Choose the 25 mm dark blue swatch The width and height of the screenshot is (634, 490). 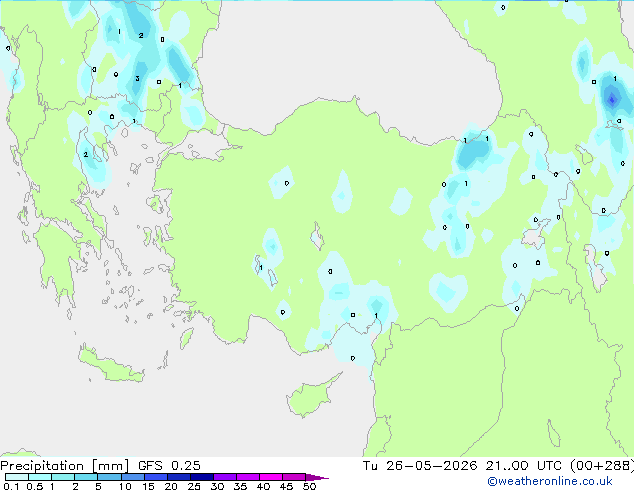click(x=202, y=477)
